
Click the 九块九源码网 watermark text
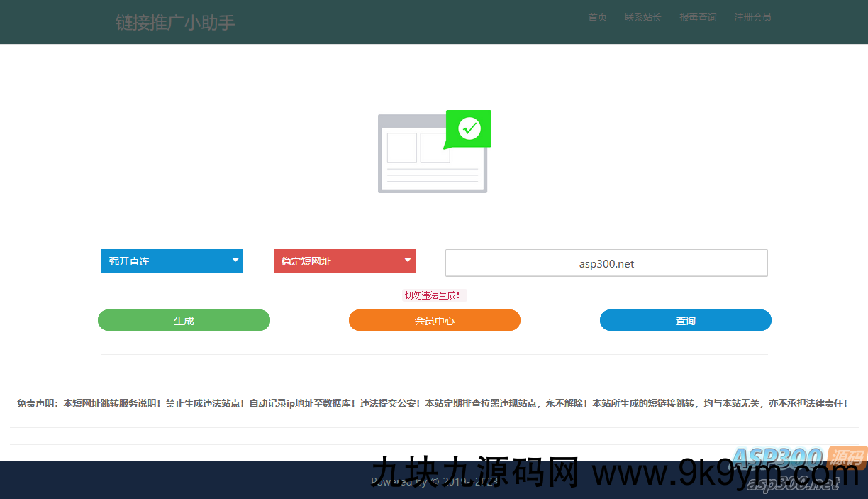pos(475,472)
